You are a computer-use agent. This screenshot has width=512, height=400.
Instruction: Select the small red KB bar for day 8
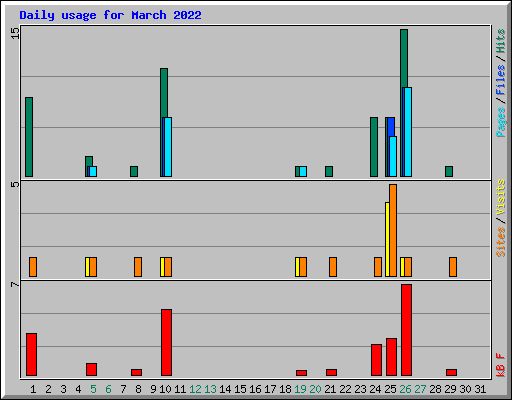(x=136, y=373)
